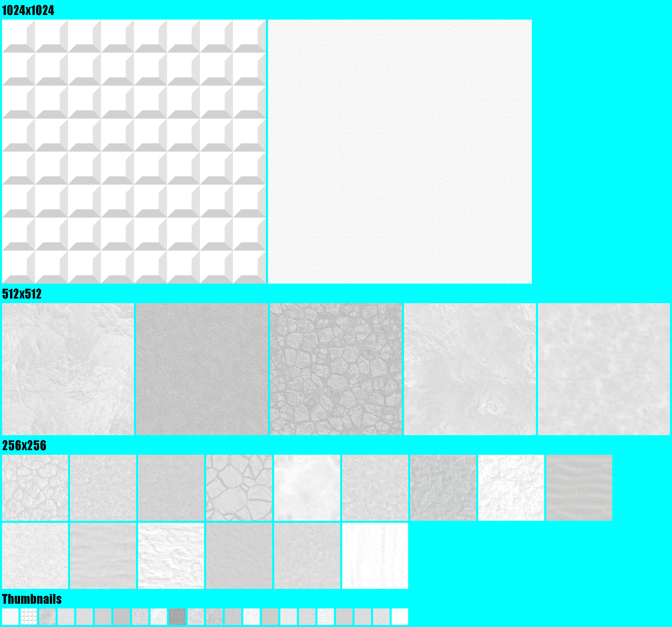Select the 256x256 white smoky cloud texture
This screenshot has width=672, height=627.
(x=307, y=488)
